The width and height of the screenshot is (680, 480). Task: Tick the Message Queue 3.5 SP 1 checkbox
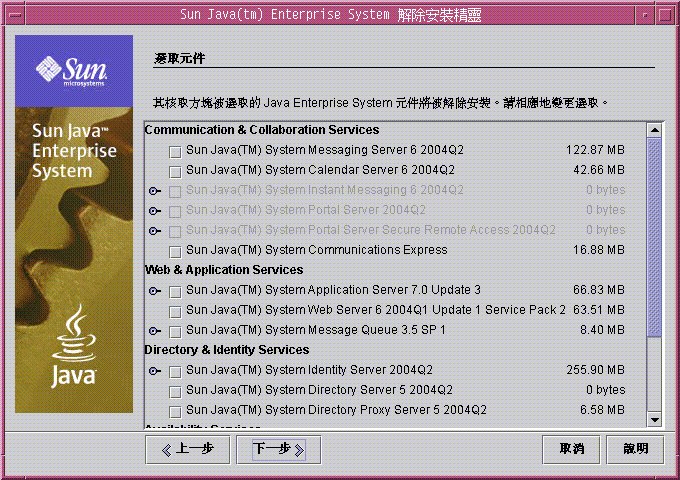pos(175,332)
